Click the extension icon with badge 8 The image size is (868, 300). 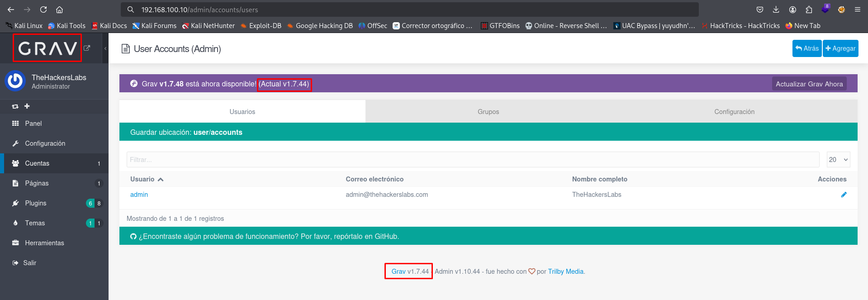tap(825, 9)
